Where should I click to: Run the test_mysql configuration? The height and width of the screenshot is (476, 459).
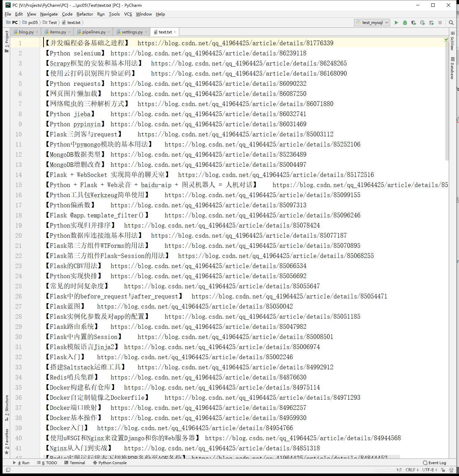point(396,23)
